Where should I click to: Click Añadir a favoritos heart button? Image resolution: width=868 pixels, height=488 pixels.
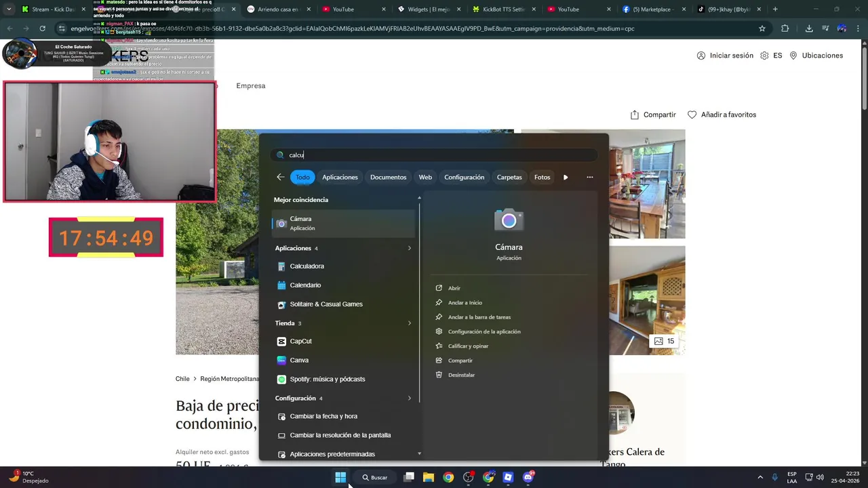coord(722,115)
